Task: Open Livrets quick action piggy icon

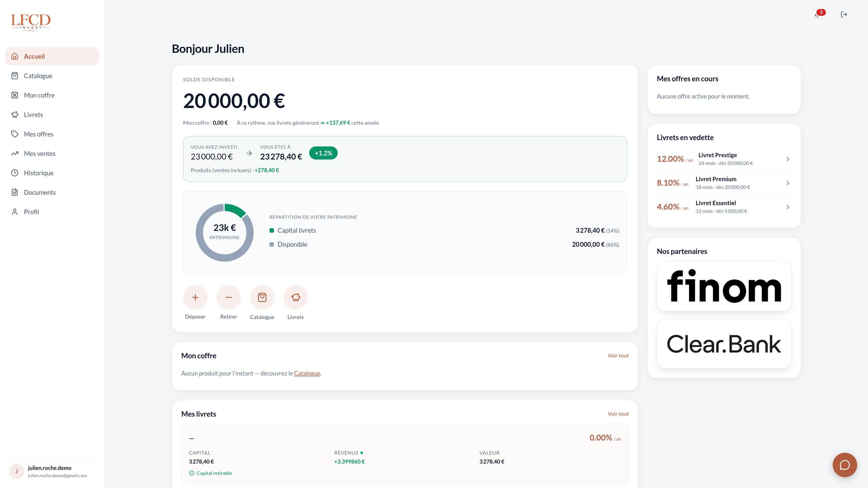Action: tap(296, 297)
